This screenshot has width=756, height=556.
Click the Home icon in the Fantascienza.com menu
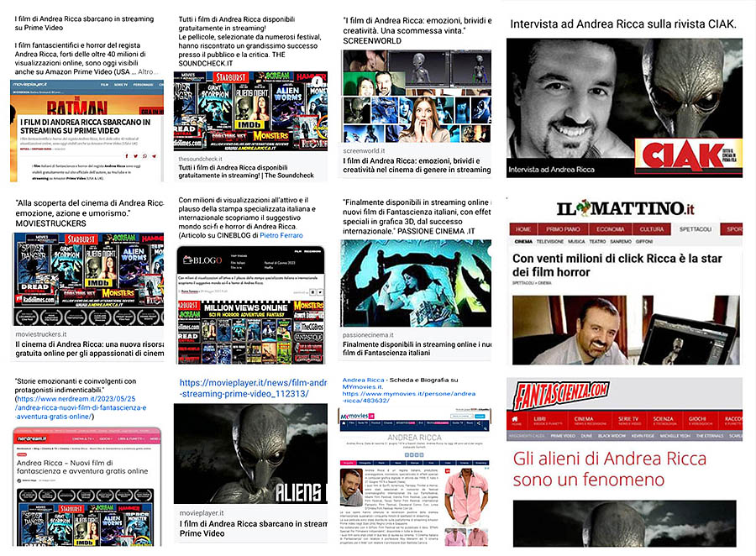click(516, 420)
